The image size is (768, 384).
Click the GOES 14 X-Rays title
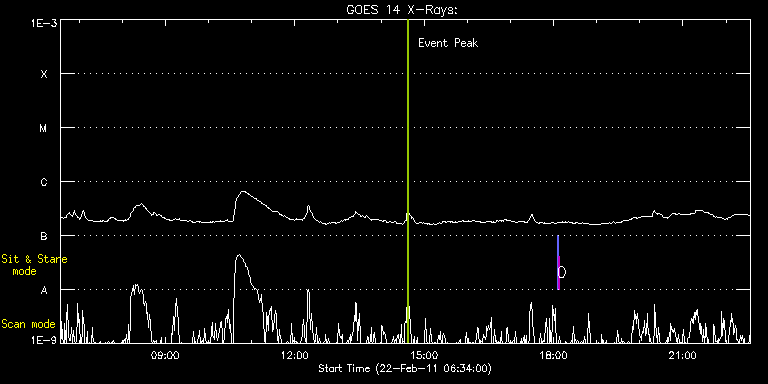click(x=402, y=10)
